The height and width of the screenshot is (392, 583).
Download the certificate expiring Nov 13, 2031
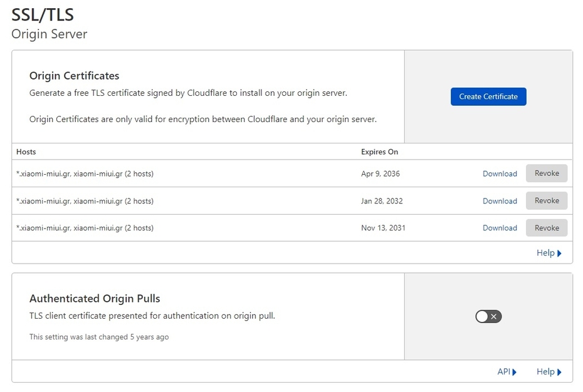500,228
